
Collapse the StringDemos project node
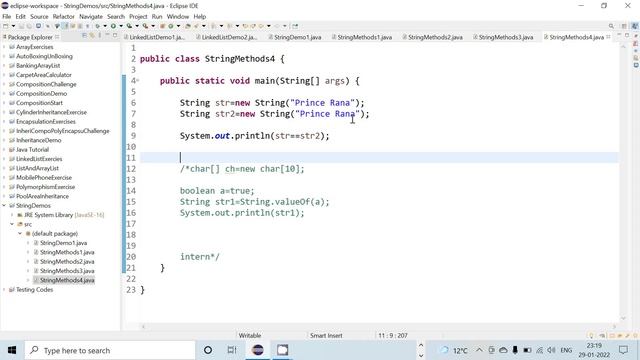[4, 206]
